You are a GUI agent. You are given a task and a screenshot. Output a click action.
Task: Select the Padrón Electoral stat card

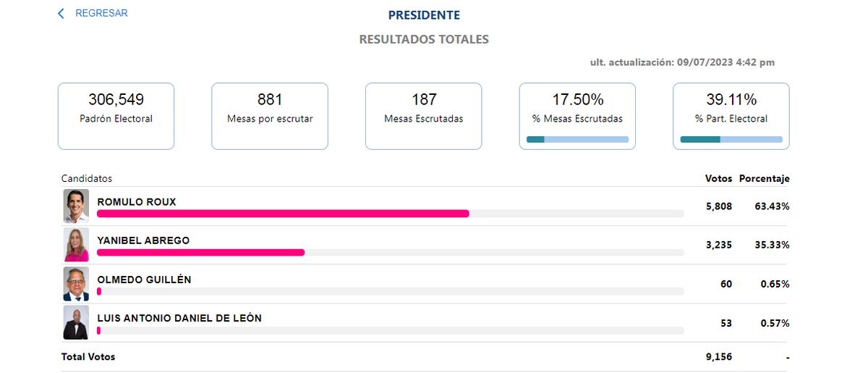tap(116, 116)
